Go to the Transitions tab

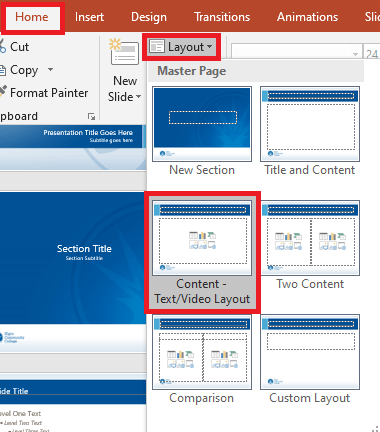coord(222,17)
